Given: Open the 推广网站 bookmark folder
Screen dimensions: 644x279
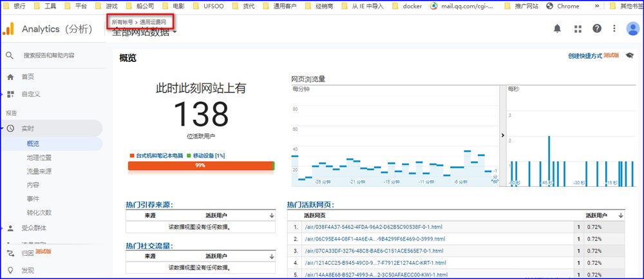Looking at the screenshot, I should click(x=521, y=6).
